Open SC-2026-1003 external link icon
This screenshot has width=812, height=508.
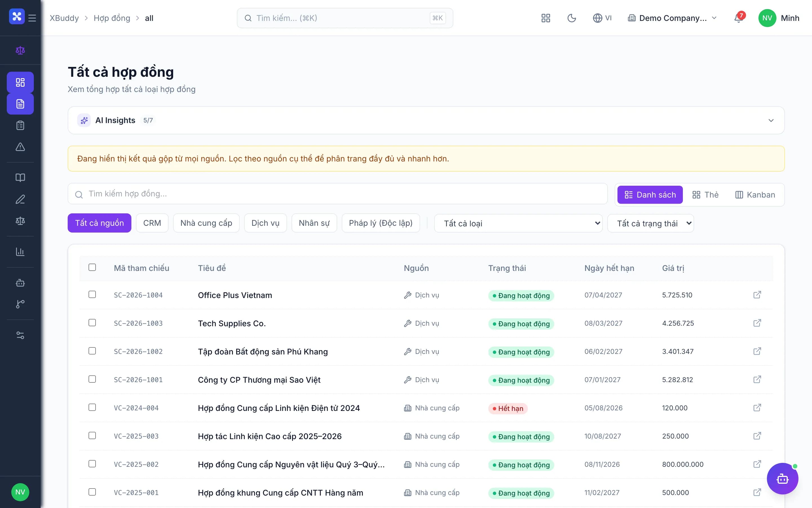pos(757,323)
